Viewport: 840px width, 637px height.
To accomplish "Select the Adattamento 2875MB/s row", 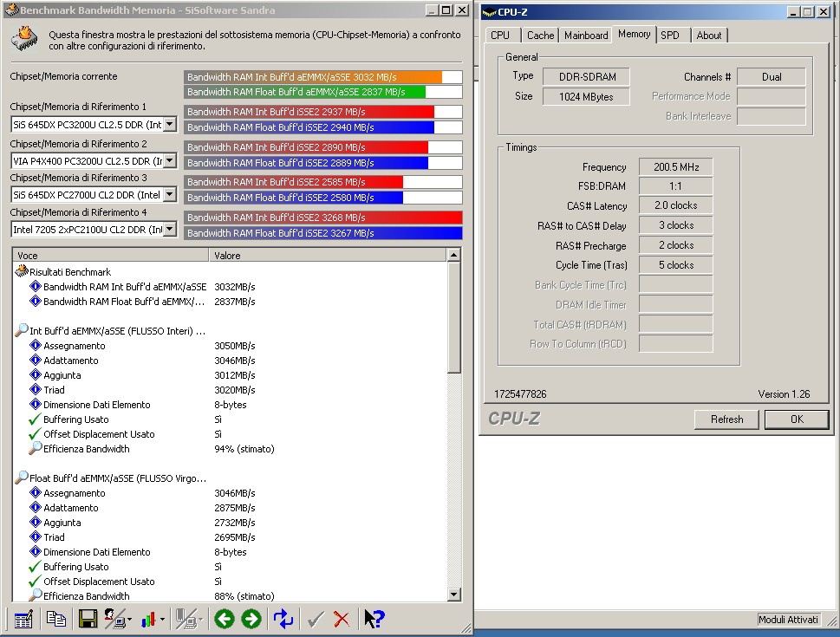I will (x=229, y=508).
